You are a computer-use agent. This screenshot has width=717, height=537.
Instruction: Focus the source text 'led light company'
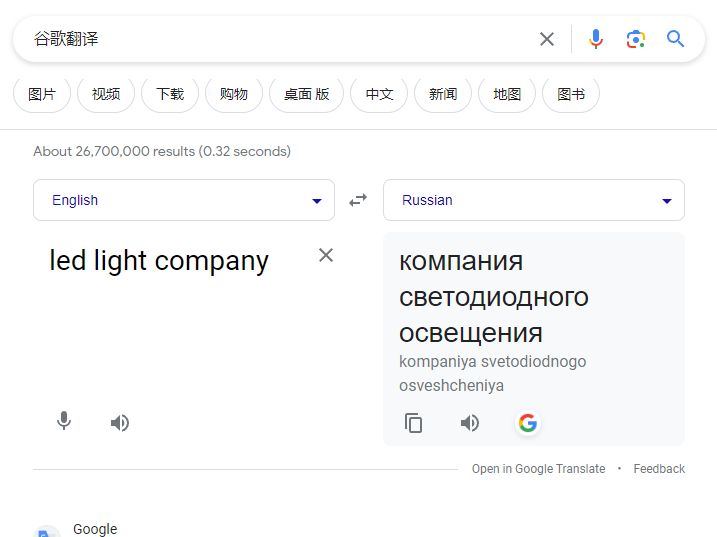(x=159, y=261)
